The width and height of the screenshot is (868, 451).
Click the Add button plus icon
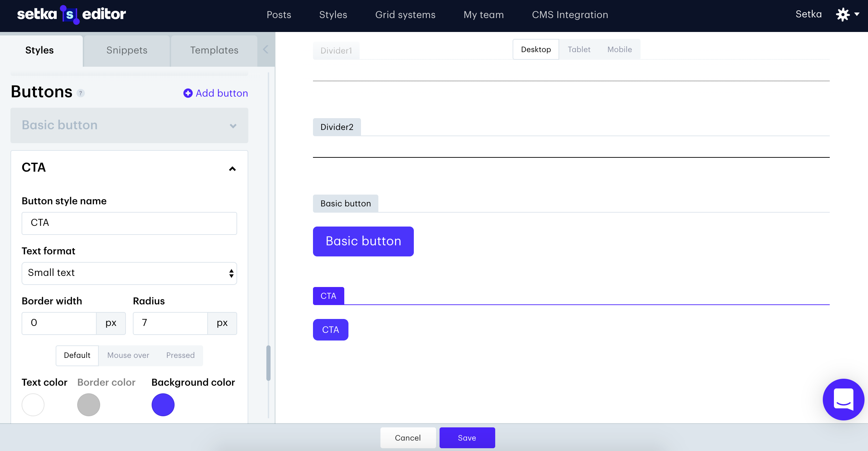click(187, 93)
